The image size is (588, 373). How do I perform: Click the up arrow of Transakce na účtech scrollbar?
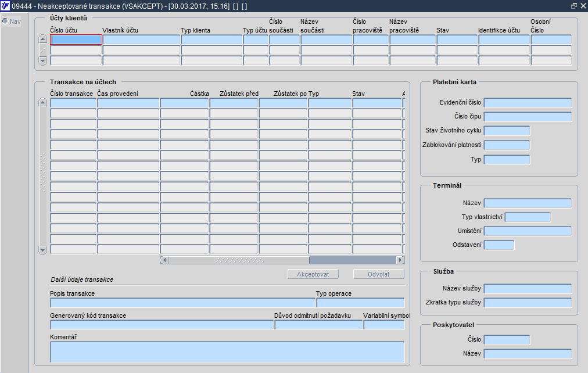43,102
